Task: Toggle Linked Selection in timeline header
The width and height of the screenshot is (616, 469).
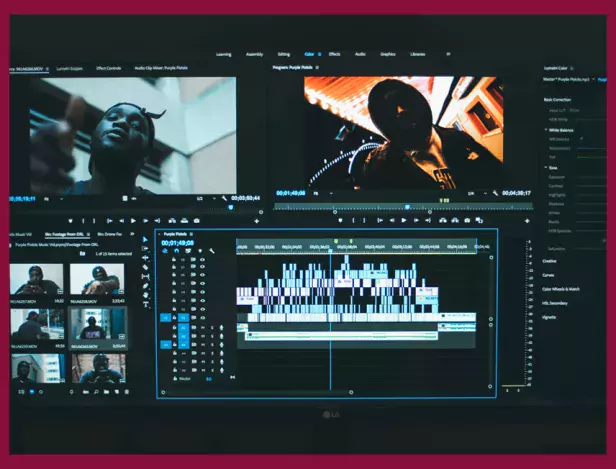Action: tap(188, 251)
